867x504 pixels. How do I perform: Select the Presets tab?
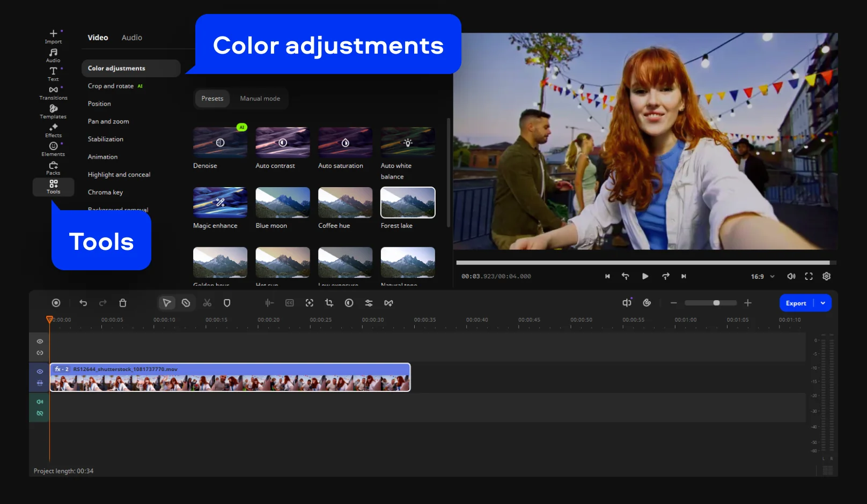[x=212, y=99]
